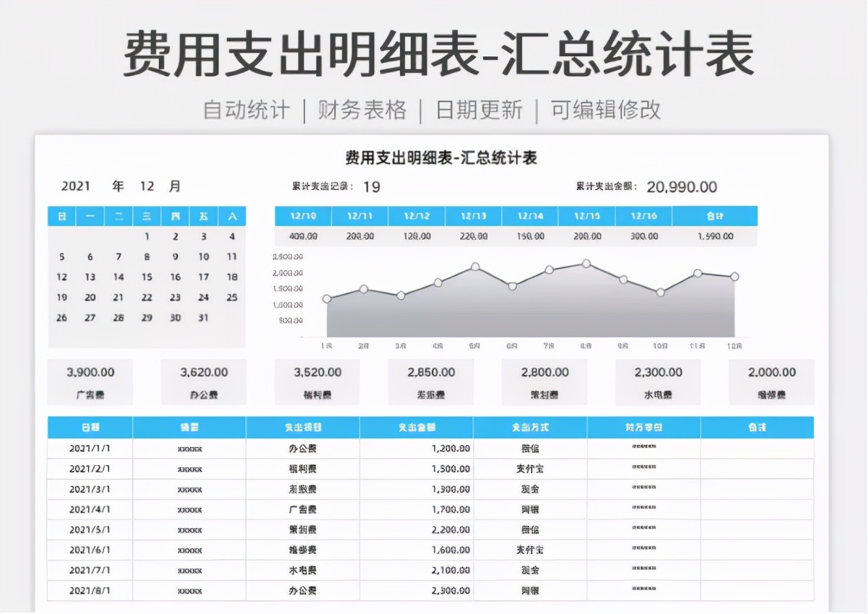Click the cumulative record count 19
868x614 pixels.
tap(371, 187)
